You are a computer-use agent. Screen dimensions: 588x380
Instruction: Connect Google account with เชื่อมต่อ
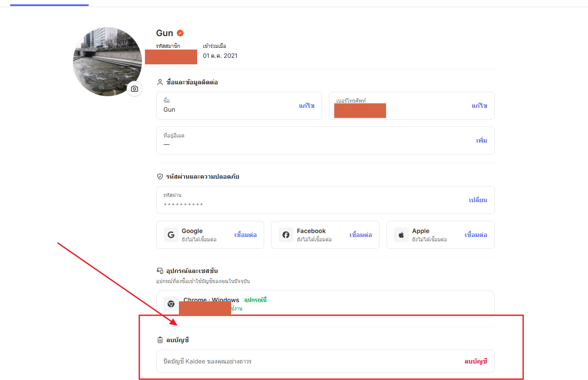pyautogui.click(x=245, y=235)
